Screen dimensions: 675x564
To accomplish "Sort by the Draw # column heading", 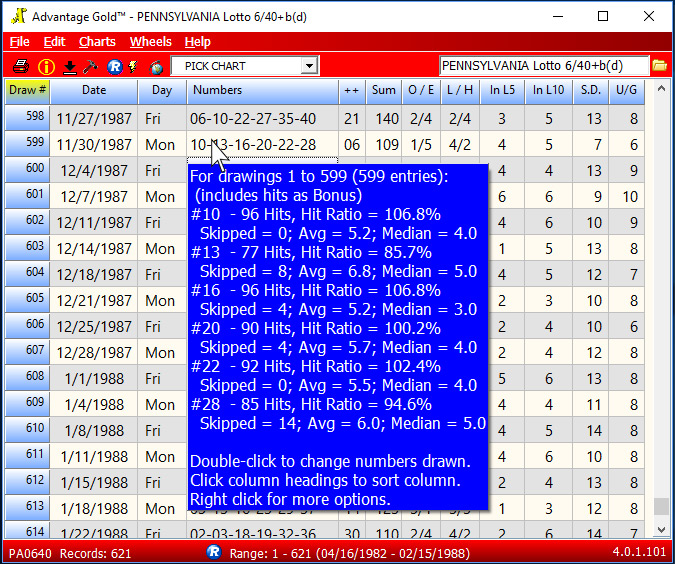I will (x=27, y=91).
